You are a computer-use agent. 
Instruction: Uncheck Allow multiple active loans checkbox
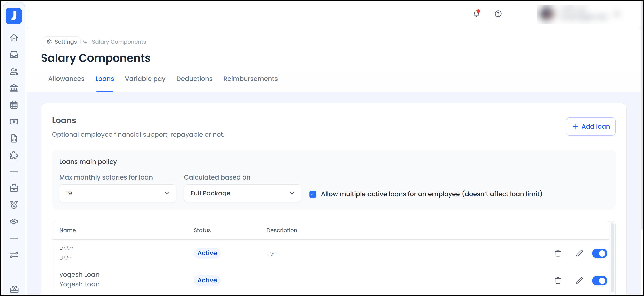click(x=313, y=194)
